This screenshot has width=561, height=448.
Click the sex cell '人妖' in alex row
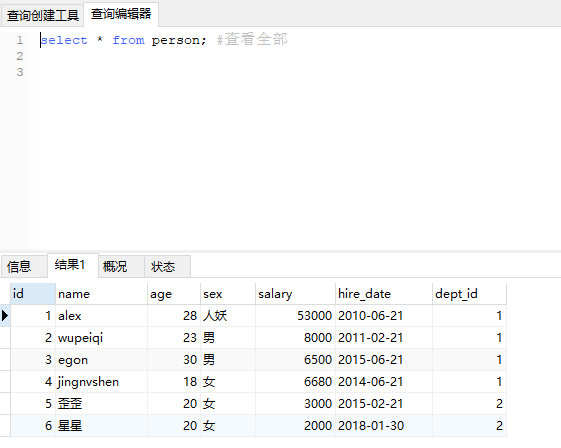point(228,316)
